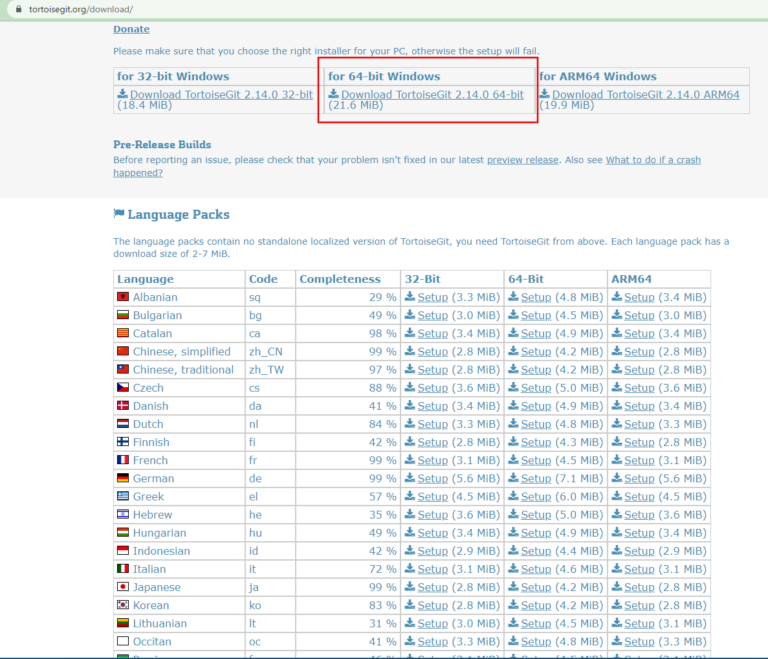Click the download icon beside TortoiseGit ARM64

pyautogui.click(x=545, y=95)
